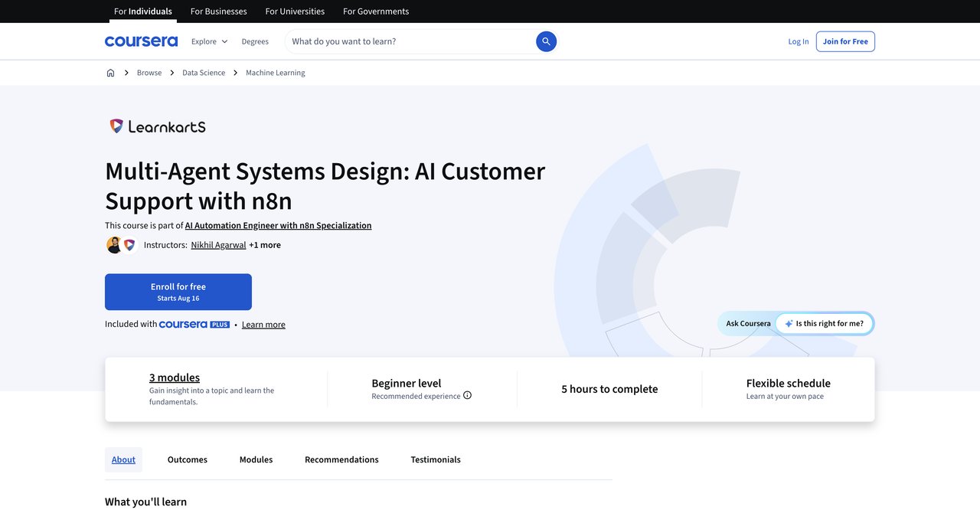Screen dimensions: 980x513
Task: Click the Join for Free button
Action: coord(845,41)
